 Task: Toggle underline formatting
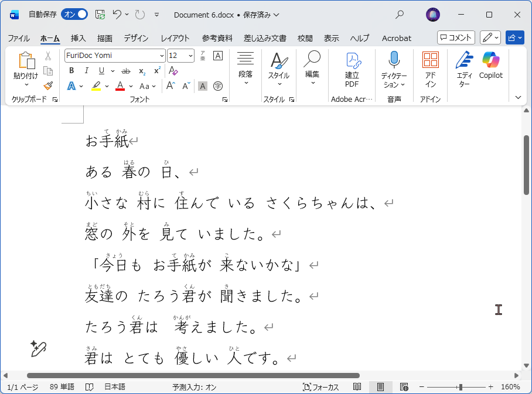pos(101,70)
